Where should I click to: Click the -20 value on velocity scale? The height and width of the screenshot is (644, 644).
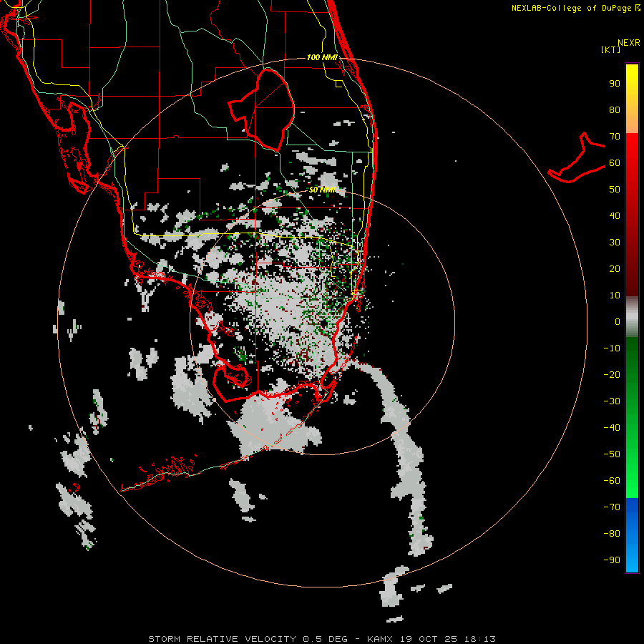pos(612,375)
